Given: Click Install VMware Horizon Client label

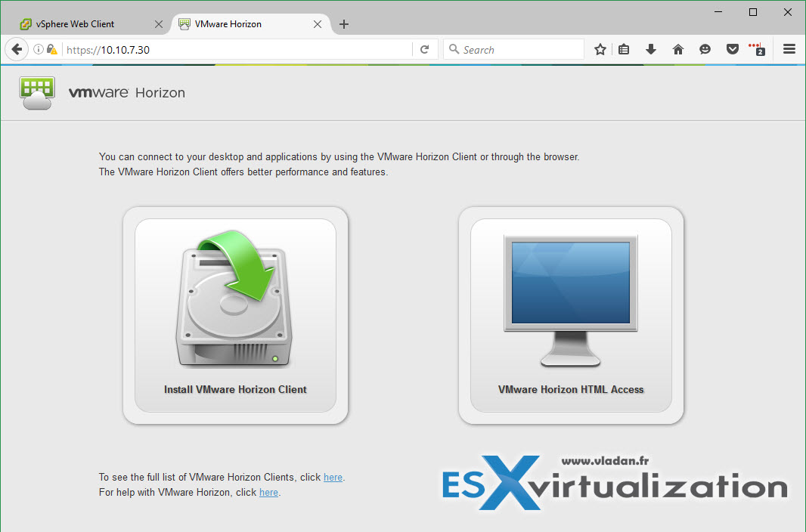Looking at the screenshot, I should tap(235, 389).
